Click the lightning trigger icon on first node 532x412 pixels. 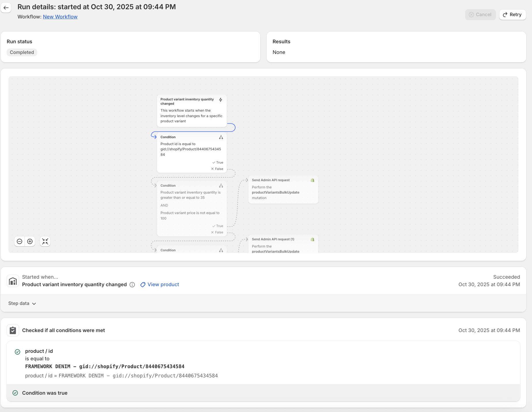pos(220,100)
